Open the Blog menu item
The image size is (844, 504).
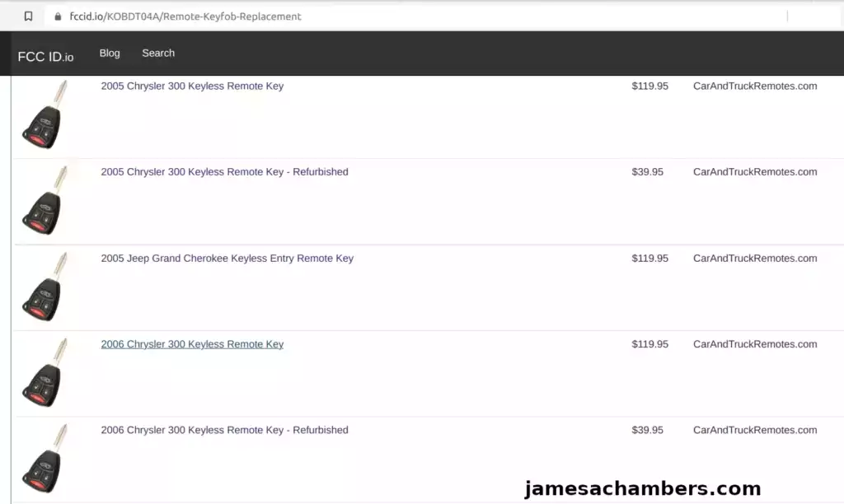(x=110, y=54)
